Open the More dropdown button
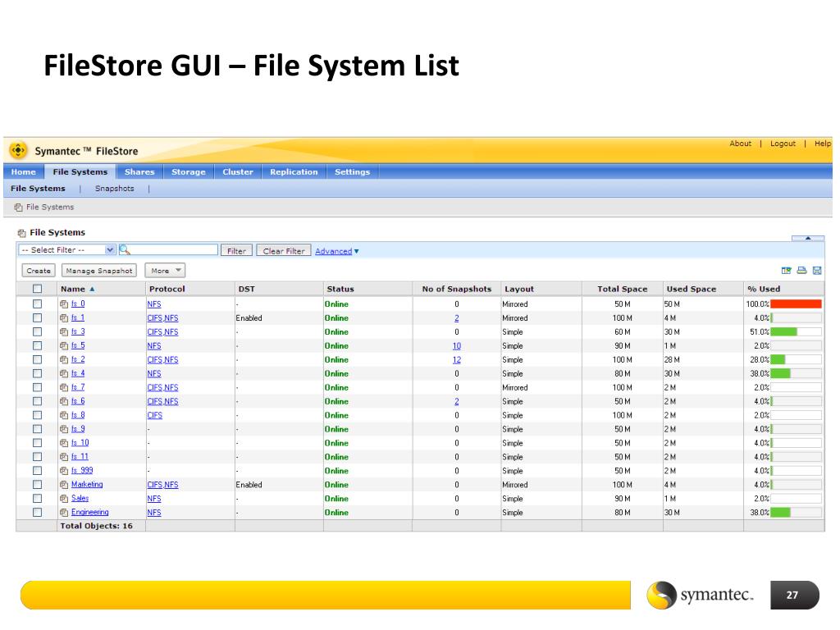Image resolution: width=840 pixels, height=630 pixels. (165, 271)
